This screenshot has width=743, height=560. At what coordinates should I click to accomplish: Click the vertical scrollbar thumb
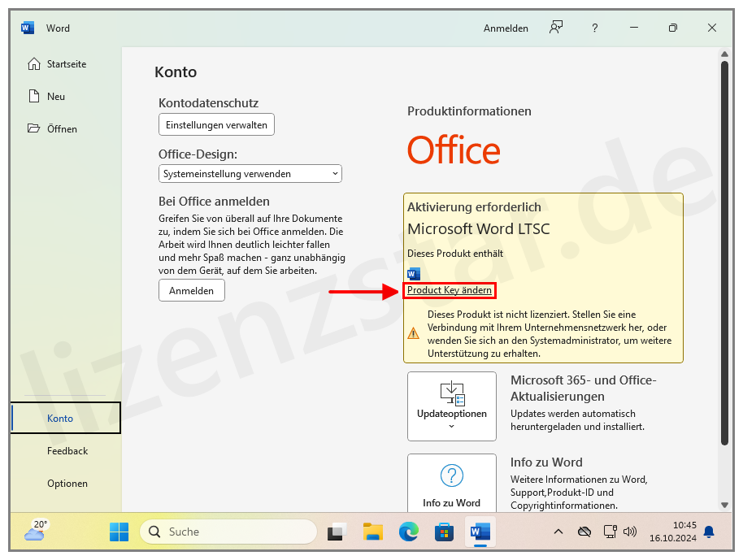tap(724, 253)
